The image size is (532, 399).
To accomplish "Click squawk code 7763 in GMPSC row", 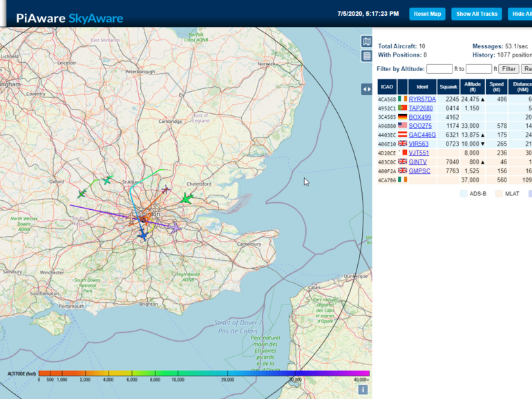I will click(x=453, y=171).
